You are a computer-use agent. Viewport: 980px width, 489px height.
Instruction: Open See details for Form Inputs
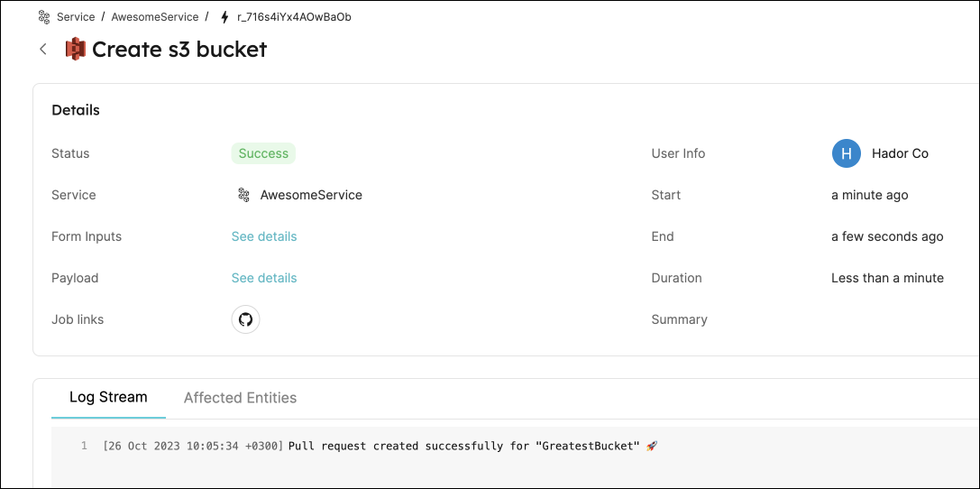[264, 236]
